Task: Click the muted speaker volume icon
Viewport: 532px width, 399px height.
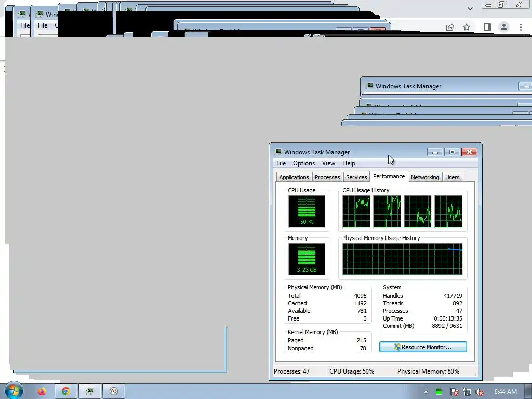Action: 480,392
